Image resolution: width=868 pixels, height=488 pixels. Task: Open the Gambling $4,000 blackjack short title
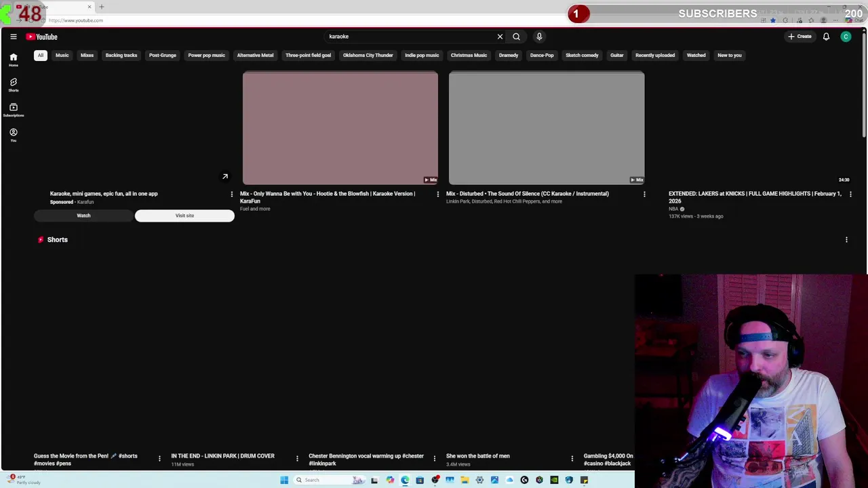tap(608, 460)
